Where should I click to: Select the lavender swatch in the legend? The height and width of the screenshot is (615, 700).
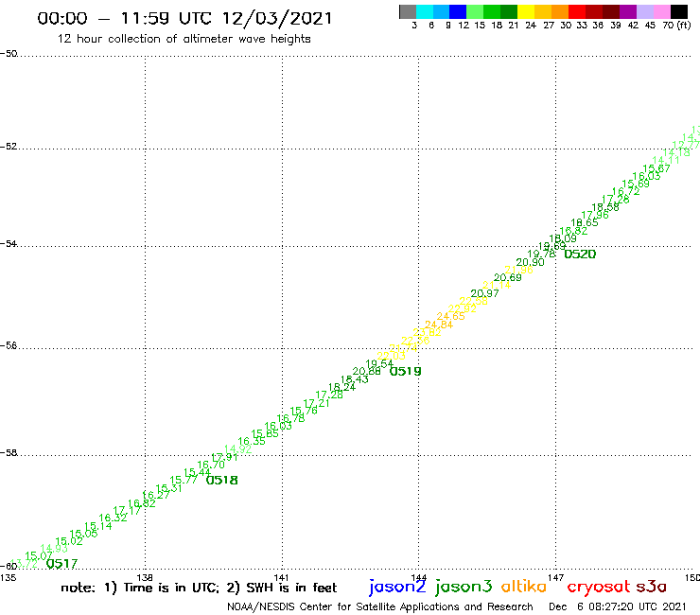click(x=644, y=11)
